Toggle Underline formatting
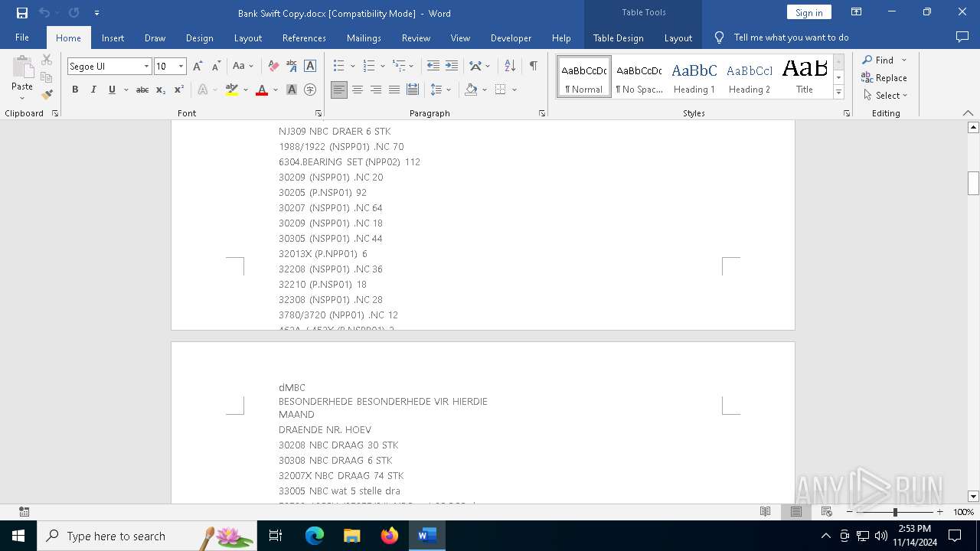 112,90
